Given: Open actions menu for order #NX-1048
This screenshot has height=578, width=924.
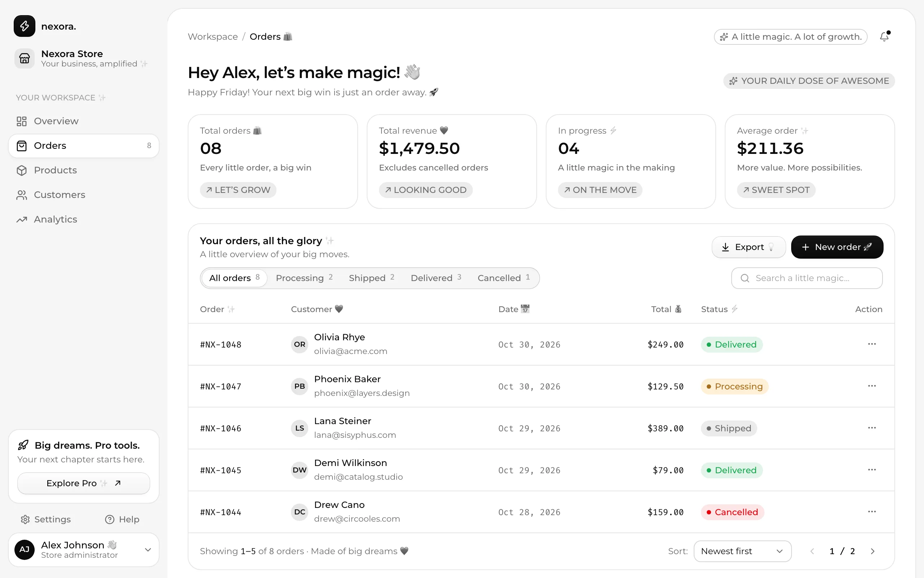Looking at the screenshot, I should (x=872, y=344).
